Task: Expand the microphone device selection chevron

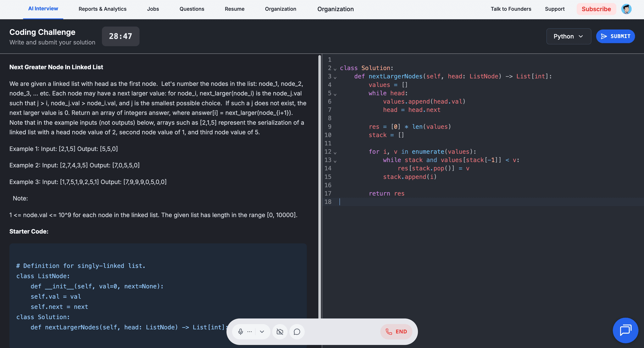Action: 262,331
